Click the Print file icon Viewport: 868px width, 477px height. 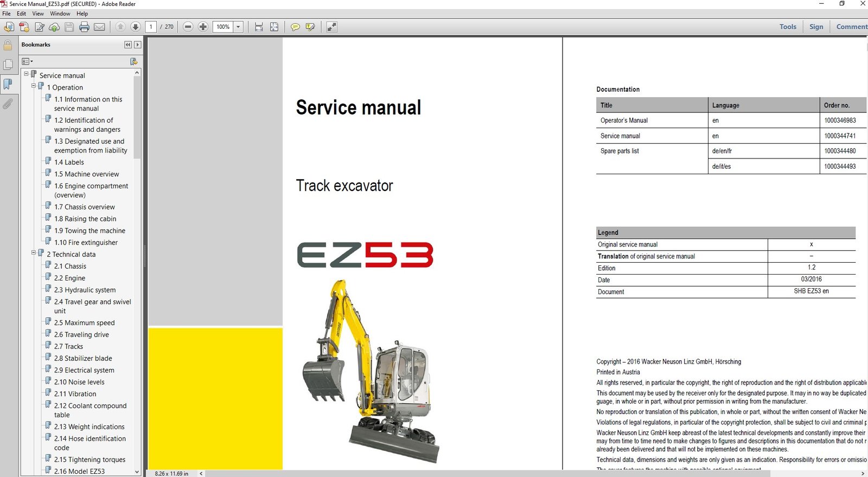(x=84, y=27)
